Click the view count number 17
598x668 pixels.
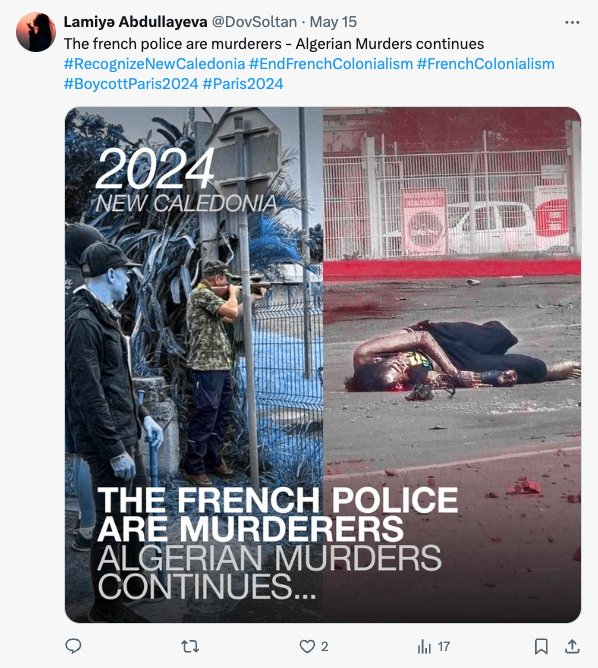coord(444,647)
